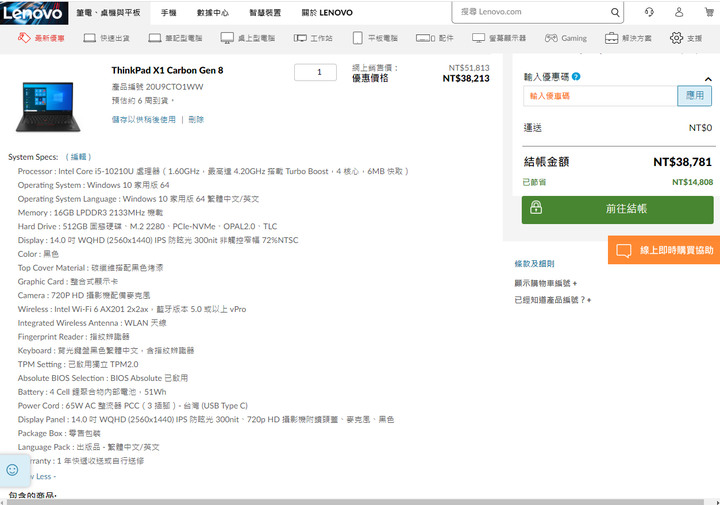
Task: Click the 筆記型電腦 laptop icon
Action: [155, 38]
